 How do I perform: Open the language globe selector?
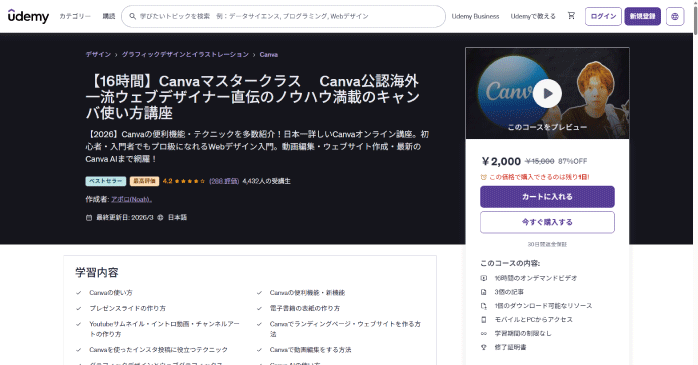[675, 16]
